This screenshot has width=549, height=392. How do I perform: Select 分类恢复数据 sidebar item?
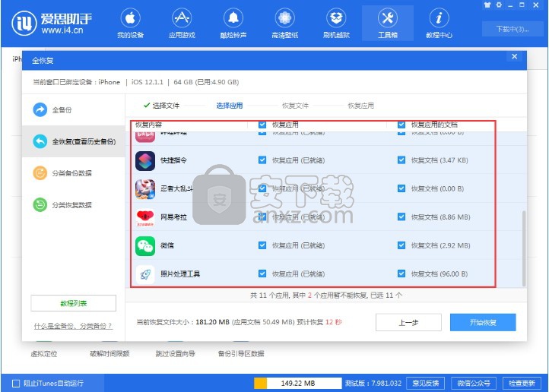(x=73, y=205)
